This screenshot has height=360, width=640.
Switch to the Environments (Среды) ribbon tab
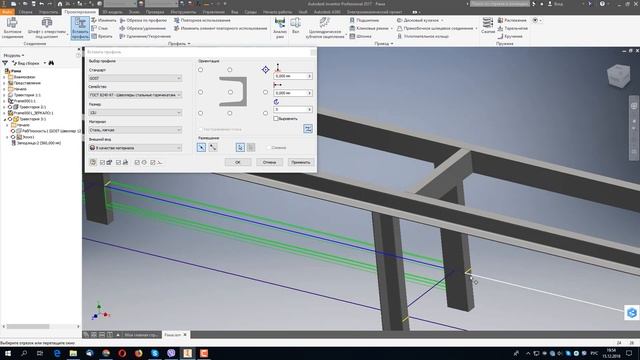(x=250, y=12)
